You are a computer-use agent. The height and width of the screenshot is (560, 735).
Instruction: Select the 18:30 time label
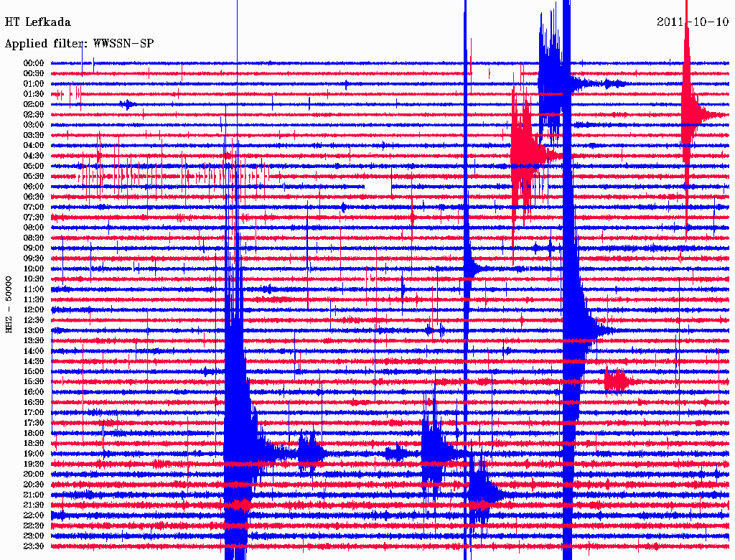[34, 443]
